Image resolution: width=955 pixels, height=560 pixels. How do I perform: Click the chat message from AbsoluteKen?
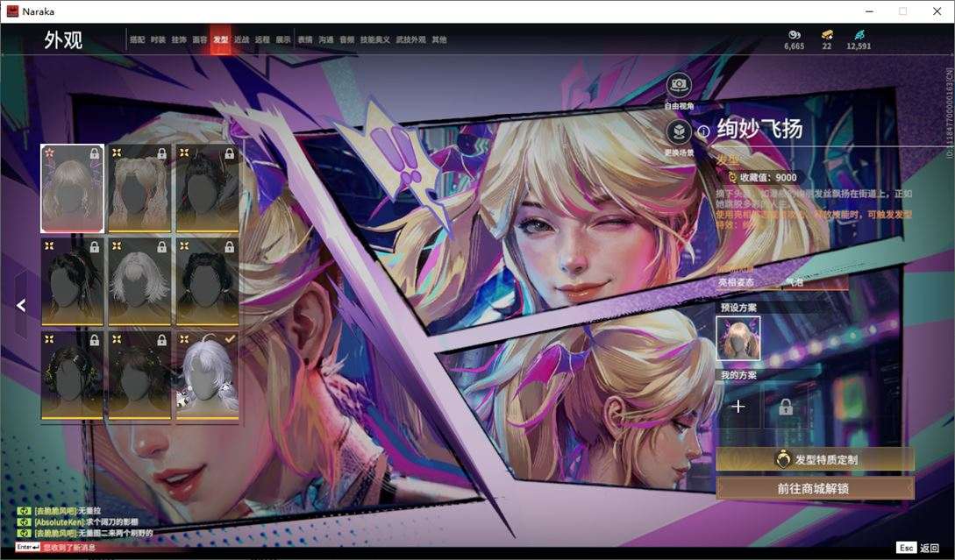[x=86, y=521]
